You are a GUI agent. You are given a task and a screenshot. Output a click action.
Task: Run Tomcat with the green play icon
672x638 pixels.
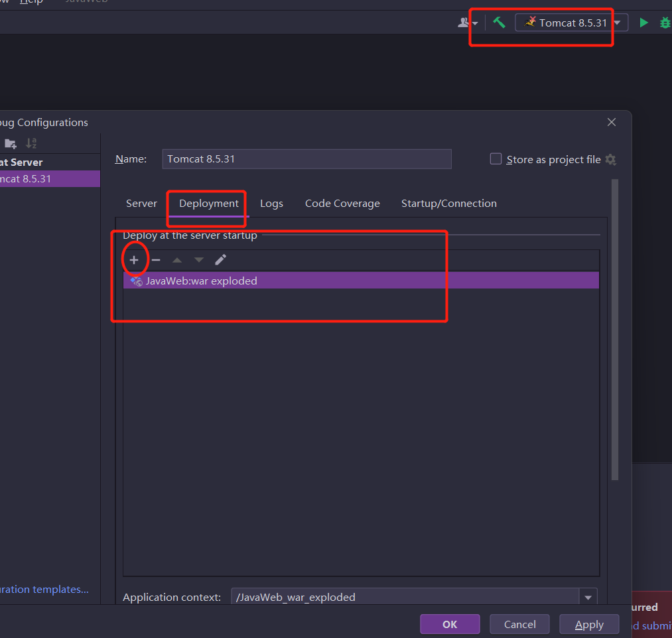(x=643, y=23)
